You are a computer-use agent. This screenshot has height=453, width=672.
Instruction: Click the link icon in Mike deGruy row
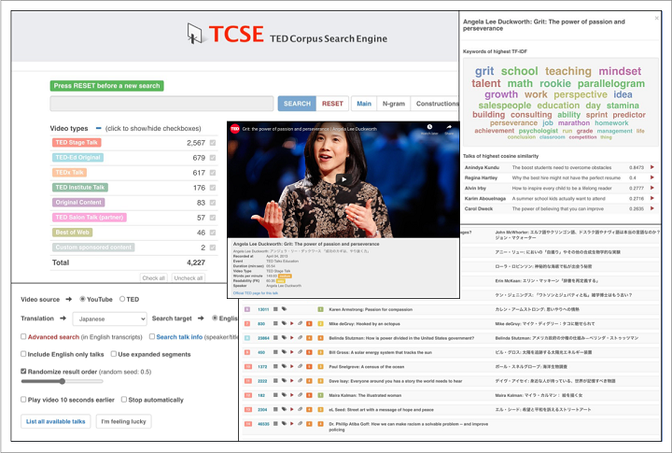300,324
